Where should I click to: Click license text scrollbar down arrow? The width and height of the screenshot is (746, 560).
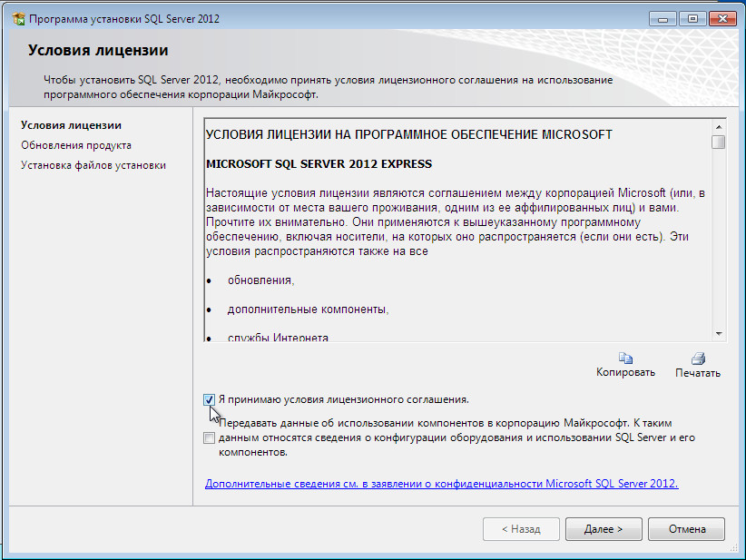(719, 334)
